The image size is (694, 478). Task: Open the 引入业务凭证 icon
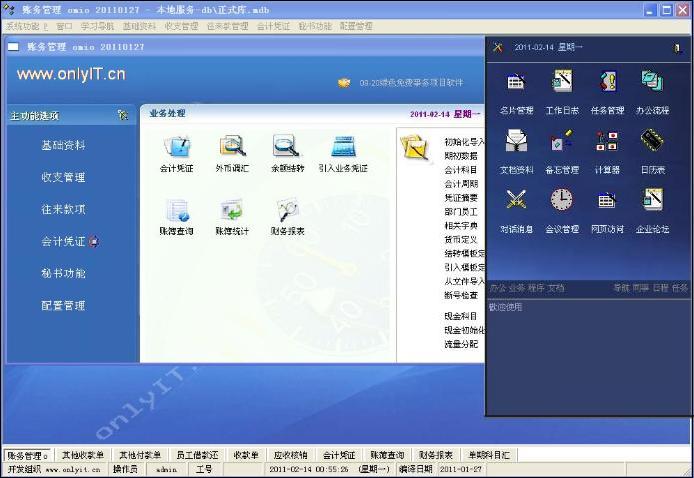pyautogui.click(x=343, y=146)
